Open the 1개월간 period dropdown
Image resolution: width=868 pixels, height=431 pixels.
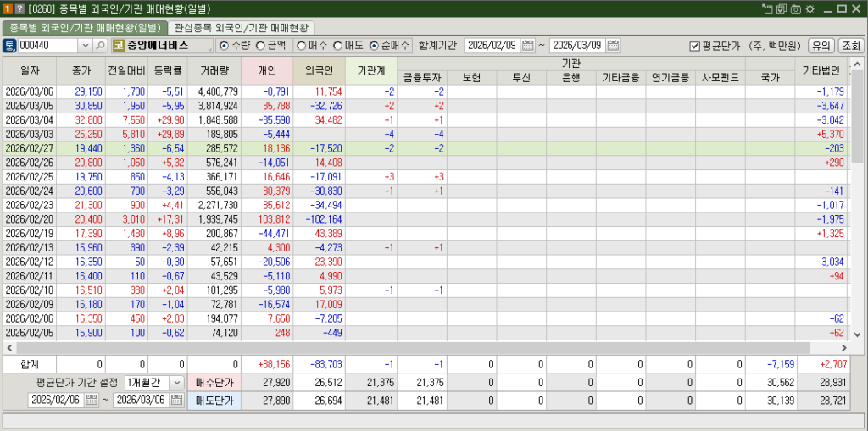point(176,383)
